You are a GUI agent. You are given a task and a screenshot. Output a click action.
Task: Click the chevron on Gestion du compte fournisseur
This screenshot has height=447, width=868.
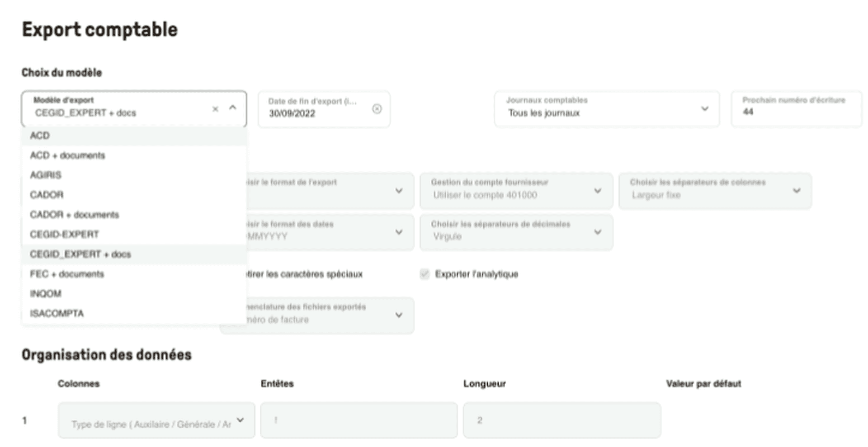(598, 191)
